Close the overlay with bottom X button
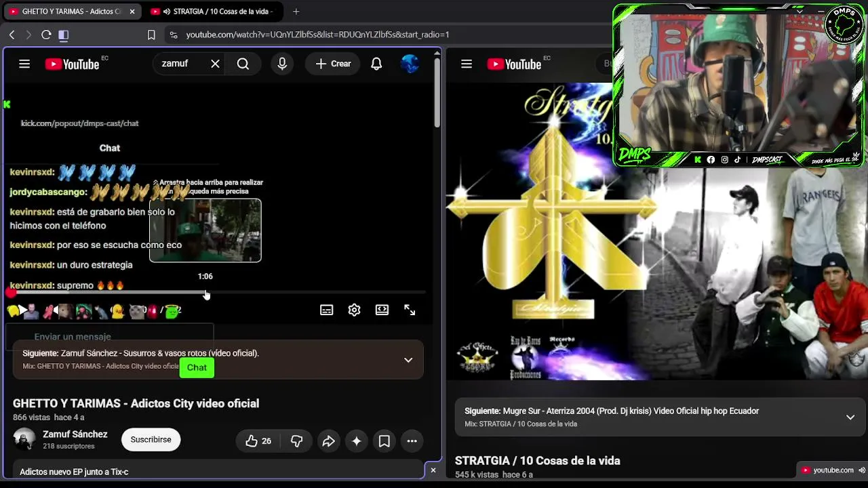Viewport: 868px width, 488px height. (x=433, y=470)
